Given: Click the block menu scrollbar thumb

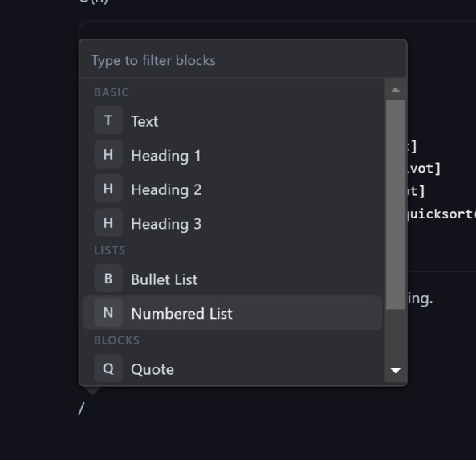Looking at the screenshot, I should coord(396,205).
